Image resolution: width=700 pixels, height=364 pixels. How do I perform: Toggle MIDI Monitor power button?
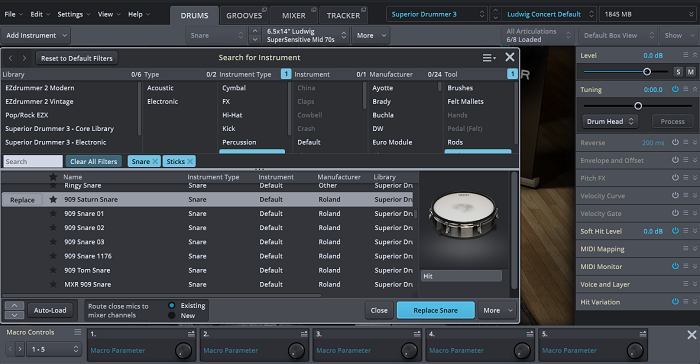tap(675, 266)
